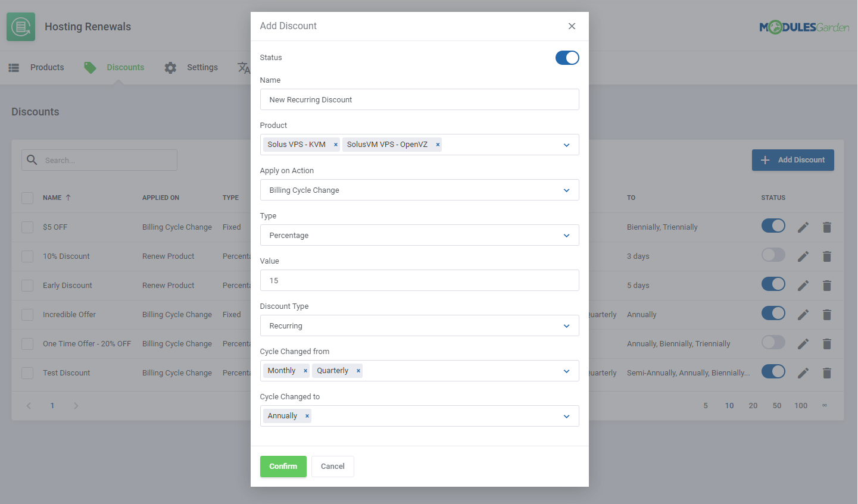
Task: Open the Apply on Action dropdown
Action: (x=419, y=190)
